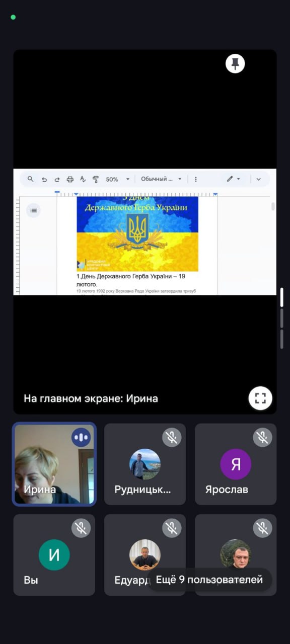The width and height of the screenshot is (290, 644).
Task: Click the redo arrow in the document toolbar
Action: click(57, 179)
